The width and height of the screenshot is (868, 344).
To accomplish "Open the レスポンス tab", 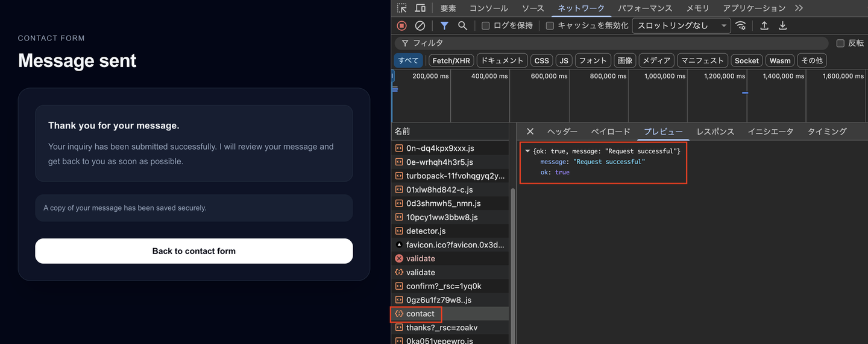I will click(715, 131).
